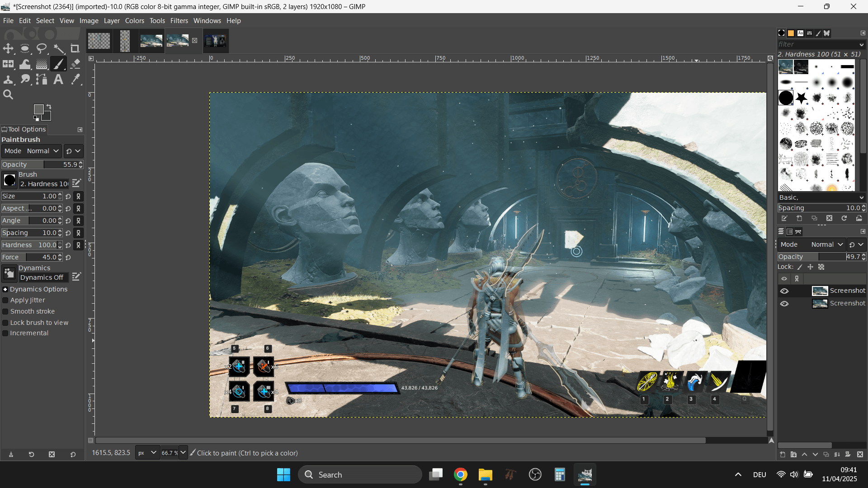Open the zoom percentage dropdown
The height and width of the screenshot is (488, 868).
pyautogui.click(x=183, y=453)
